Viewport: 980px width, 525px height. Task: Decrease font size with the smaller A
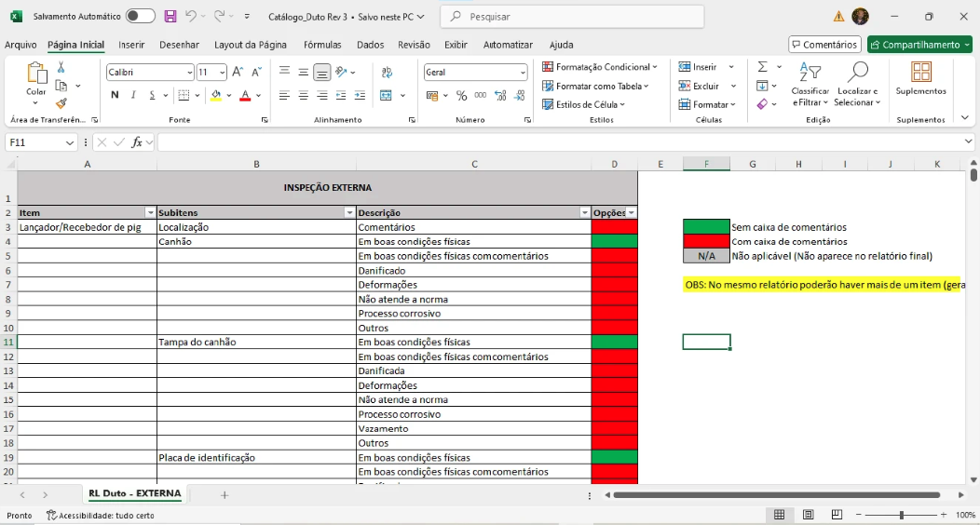coord(256,73)
